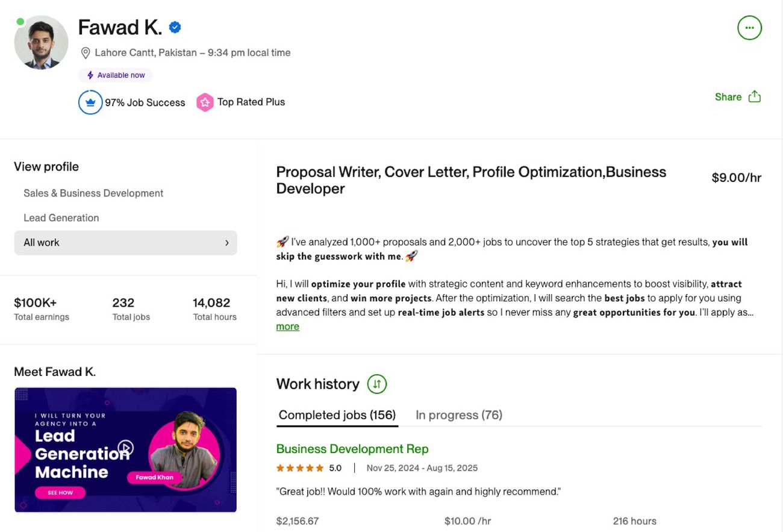Click the sort work history icon

pyautogui.click(x=377, y=384)
